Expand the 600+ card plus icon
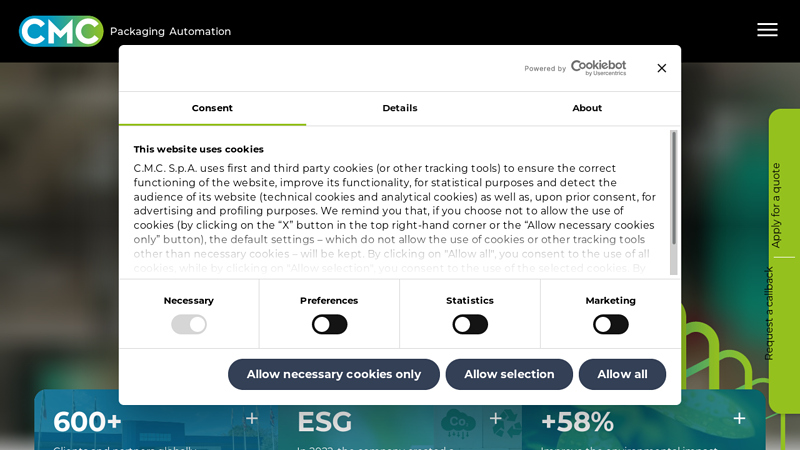The width and height of the screenshot is (800, 450). (252, 419)
